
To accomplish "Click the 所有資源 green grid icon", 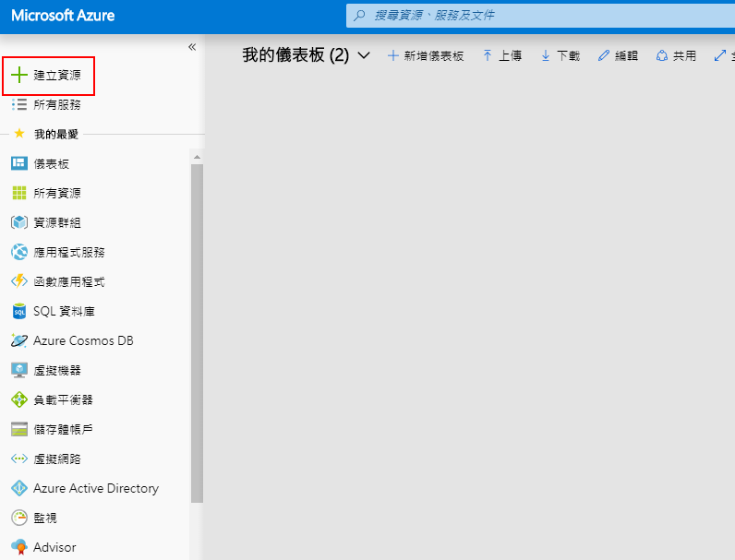I will [19, 193].
